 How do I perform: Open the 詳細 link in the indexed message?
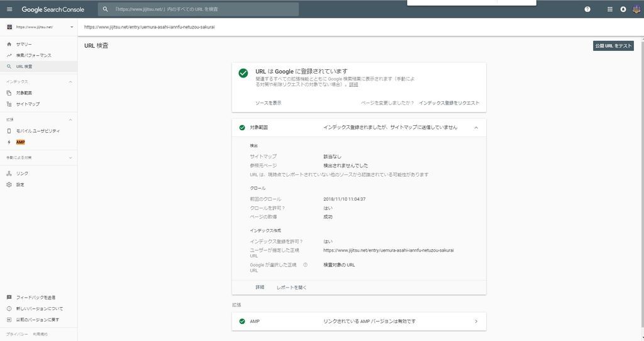tap(353, 84)
